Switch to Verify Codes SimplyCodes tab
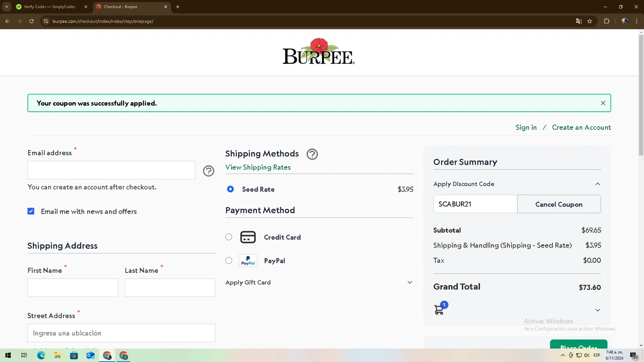The width and height of the screenshot is (644, 362). [x=50, y=7]
